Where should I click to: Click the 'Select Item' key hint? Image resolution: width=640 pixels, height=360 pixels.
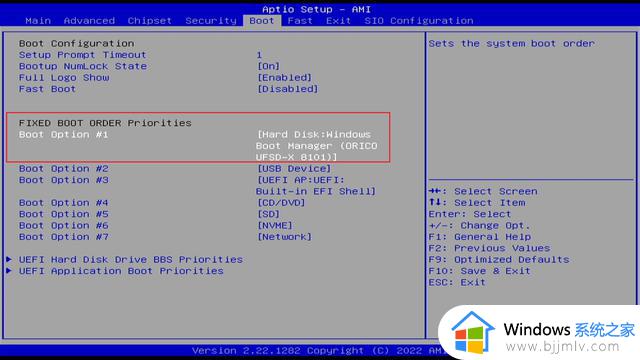pyautogui.click(x=477, y=203)
